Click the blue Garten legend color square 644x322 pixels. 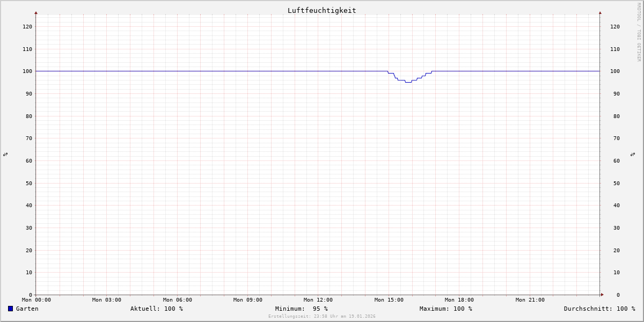(x=10, y=309)
